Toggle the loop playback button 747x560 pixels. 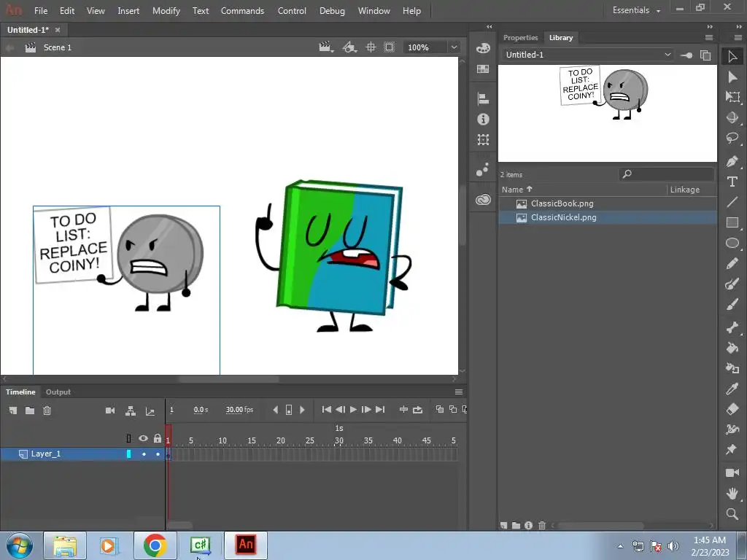click(x=417, y=410)
